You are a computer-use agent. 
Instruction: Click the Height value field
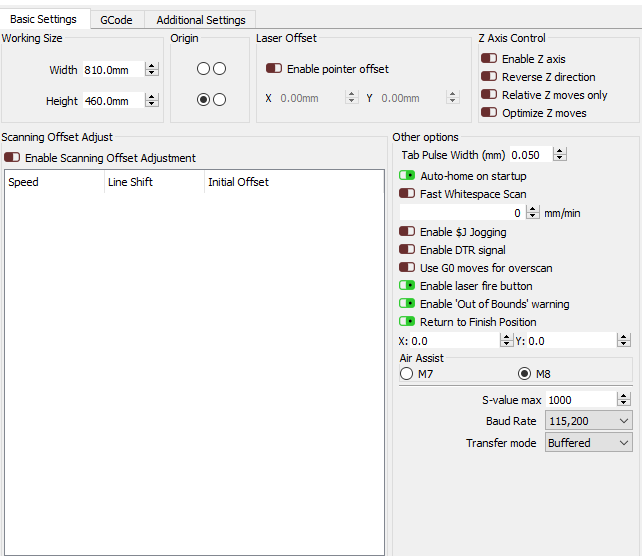point(113,101)
